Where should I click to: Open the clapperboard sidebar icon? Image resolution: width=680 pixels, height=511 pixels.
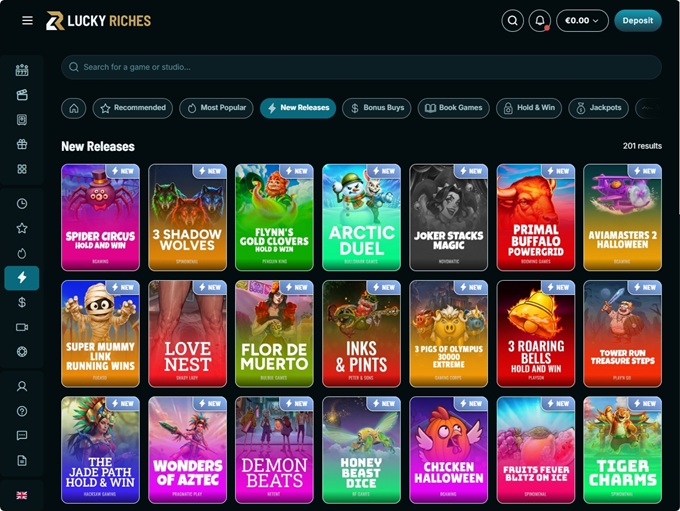(22, 95)
